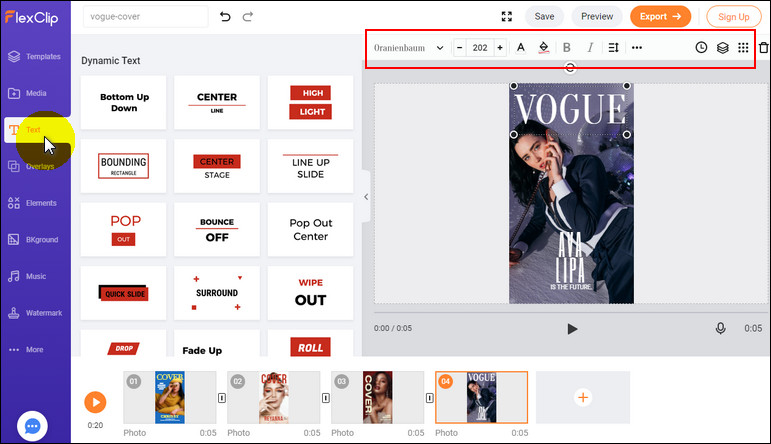Open line spacing options
Screen dimensions: 771x444
pyautogui.click(x=613, y=48)
